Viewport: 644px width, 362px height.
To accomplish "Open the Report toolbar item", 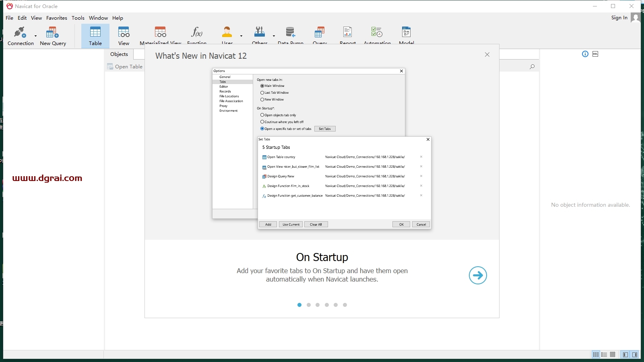I will pos(348,35).
